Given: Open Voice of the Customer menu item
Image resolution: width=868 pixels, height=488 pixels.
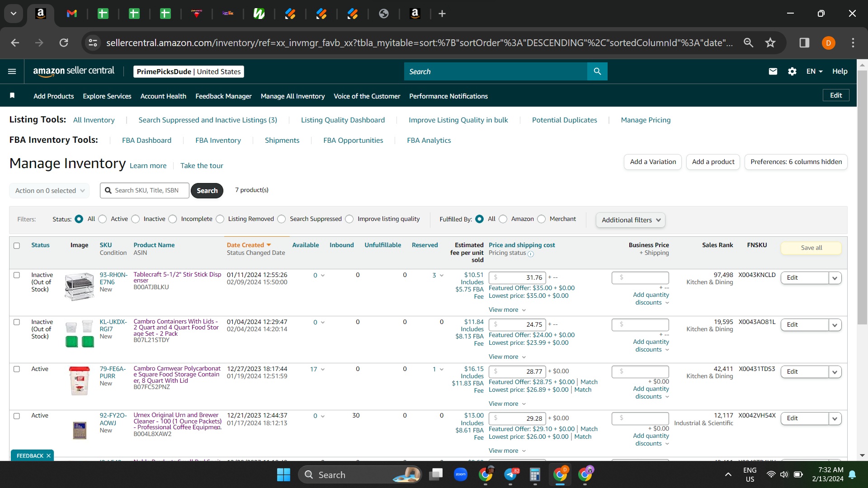Looking at the screenshot, I should [367, 96].
